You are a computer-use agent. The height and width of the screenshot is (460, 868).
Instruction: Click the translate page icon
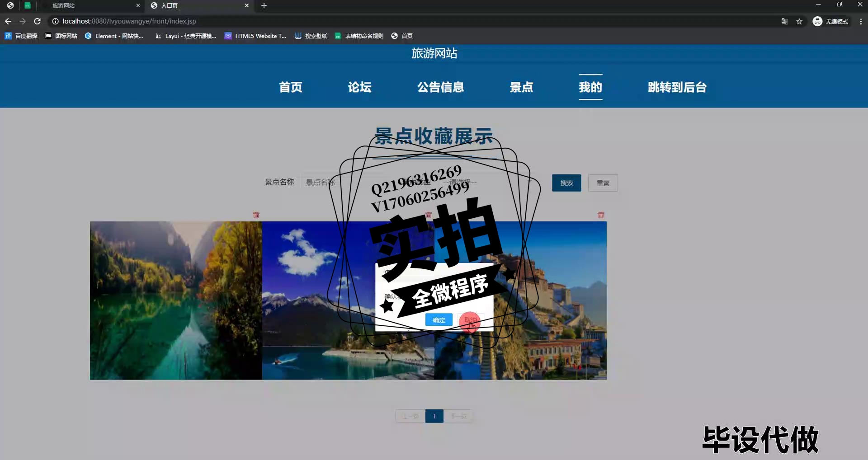785,21
